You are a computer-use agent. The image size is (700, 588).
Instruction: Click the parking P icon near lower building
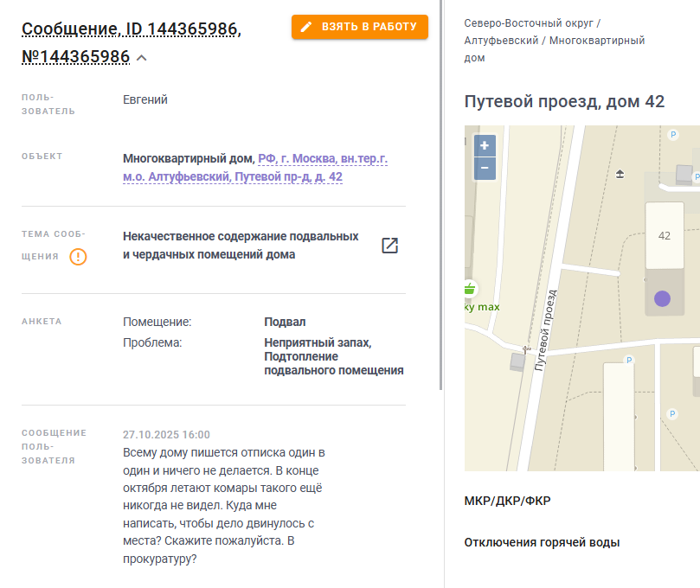coord(629,360)
